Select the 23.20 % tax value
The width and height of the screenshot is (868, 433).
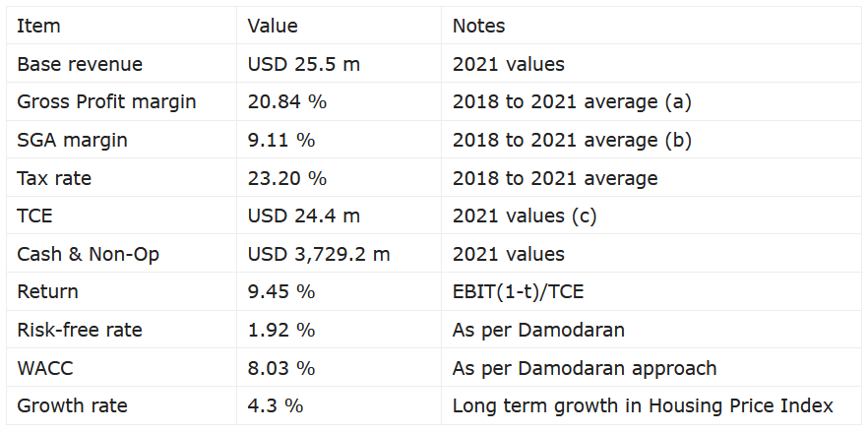[x=287, y=178]
